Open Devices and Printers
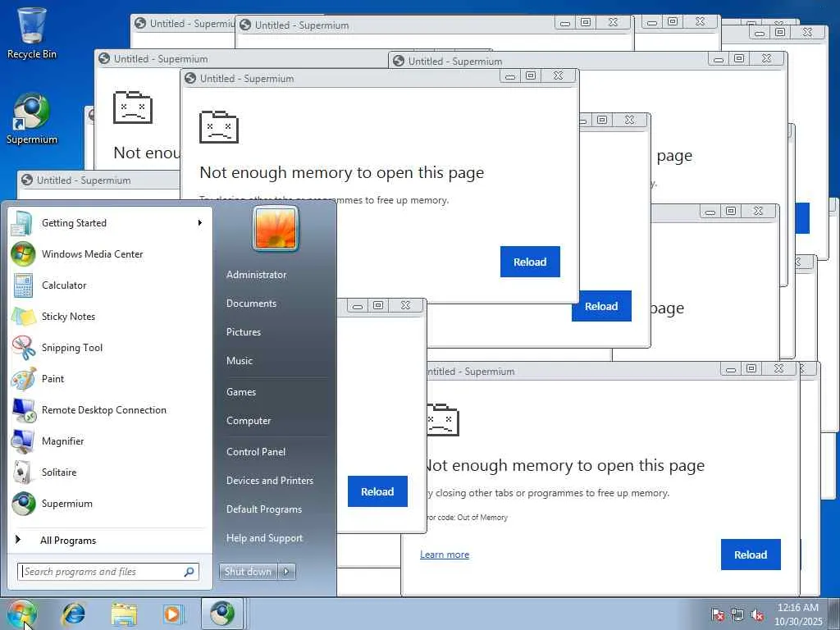Screen dimensions: 840x630 click(269, 481)
